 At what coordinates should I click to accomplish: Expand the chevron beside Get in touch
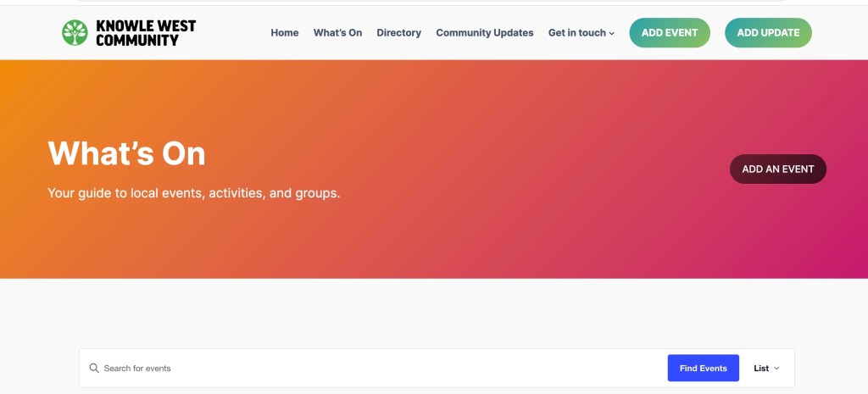612,34
